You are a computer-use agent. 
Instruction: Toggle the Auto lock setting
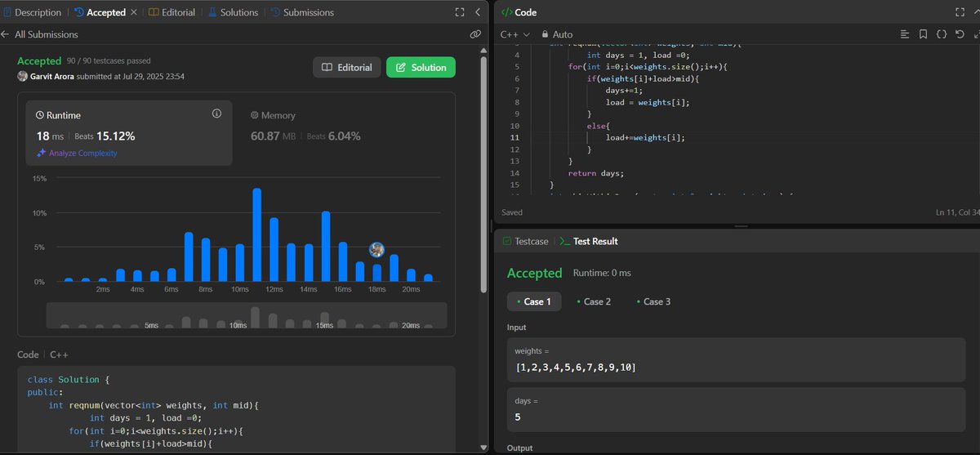point(557,34)
